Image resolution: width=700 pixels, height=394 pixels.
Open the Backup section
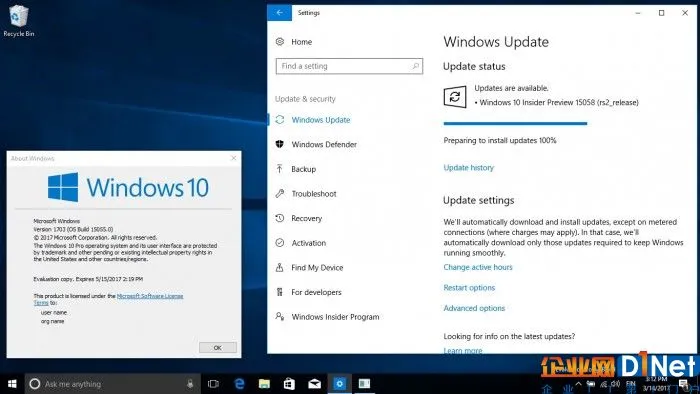(304, 169)
